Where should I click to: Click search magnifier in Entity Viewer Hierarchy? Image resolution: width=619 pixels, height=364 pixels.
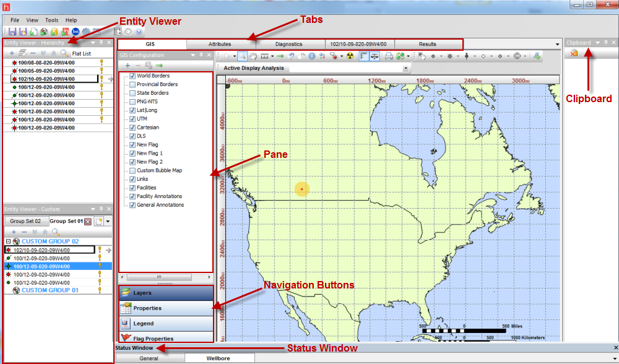tap(64, 53)
